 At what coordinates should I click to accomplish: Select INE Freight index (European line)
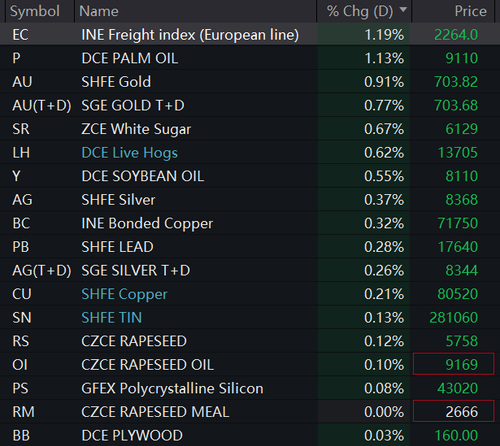190,35
